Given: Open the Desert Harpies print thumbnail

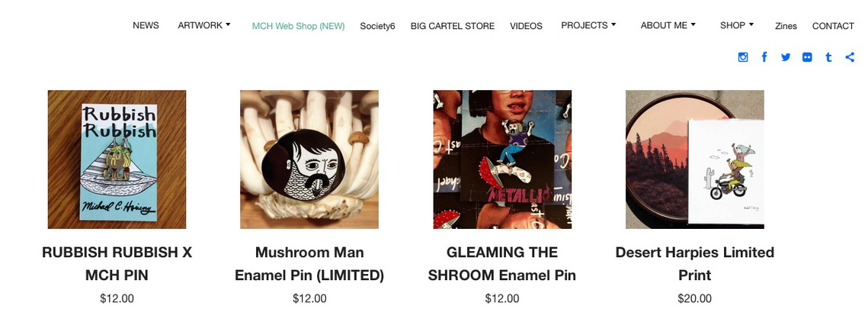Looking at the screenshot, I should click(695, 159).
